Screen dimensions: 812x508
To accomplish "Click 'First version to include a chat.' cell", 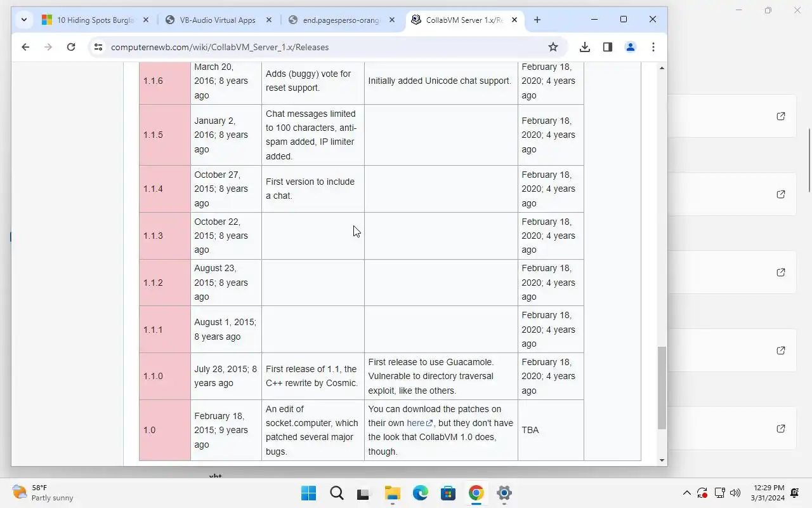I will pyautogui.click(x=313, y=189).
